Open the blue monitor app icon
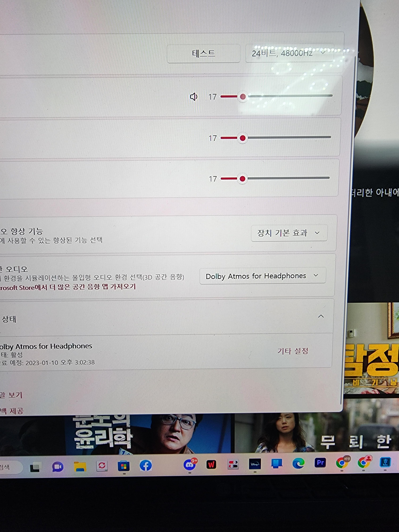This screenshot has width=399, height=532. click(277, 464)
